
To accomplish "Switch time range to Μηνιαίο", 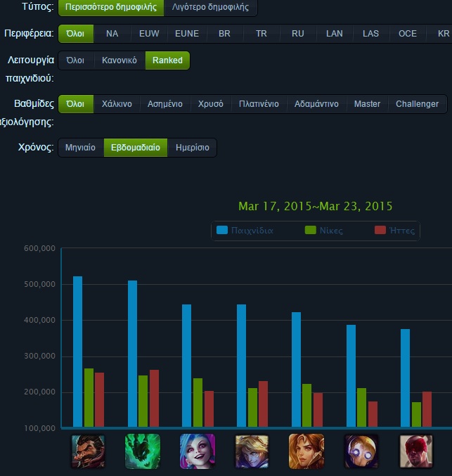I will (x=80, y=148).
